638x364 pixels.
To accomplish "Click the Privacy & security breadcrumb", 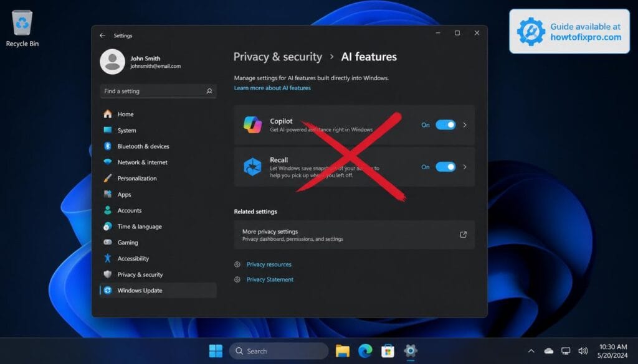I will [x=277, y=57].
